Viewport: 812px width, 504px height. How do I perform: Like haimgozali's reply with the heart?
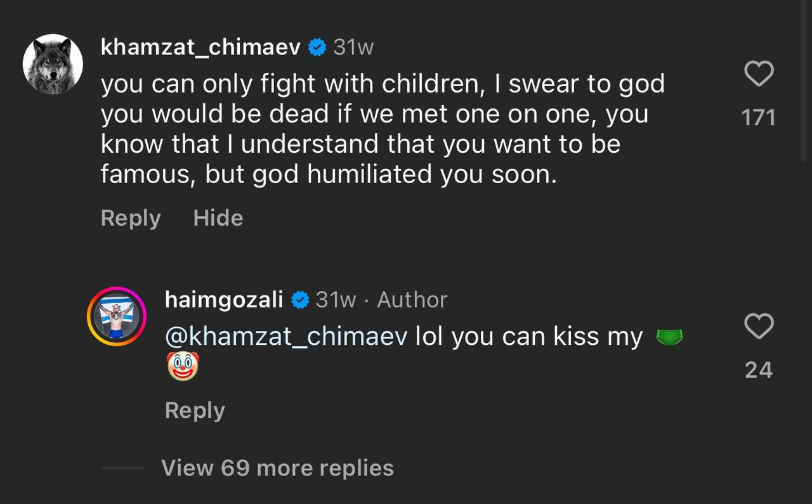(759, 326)
